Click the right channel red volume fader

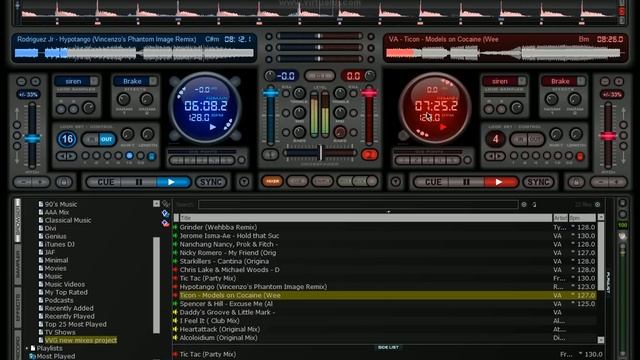[369, 93]
